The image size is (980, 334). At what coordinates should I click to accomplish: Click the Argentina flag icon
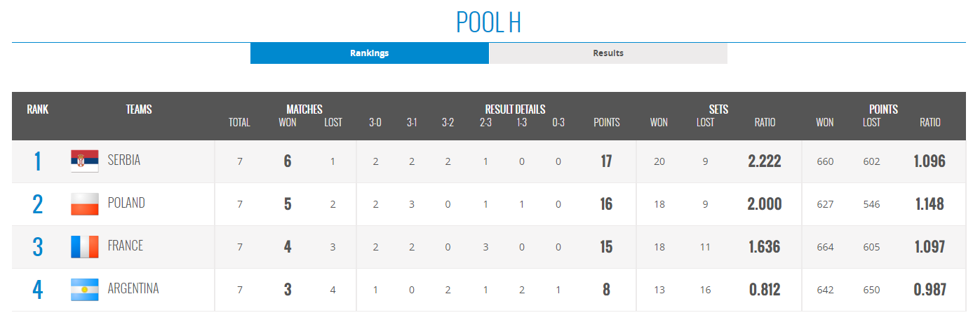84,290
